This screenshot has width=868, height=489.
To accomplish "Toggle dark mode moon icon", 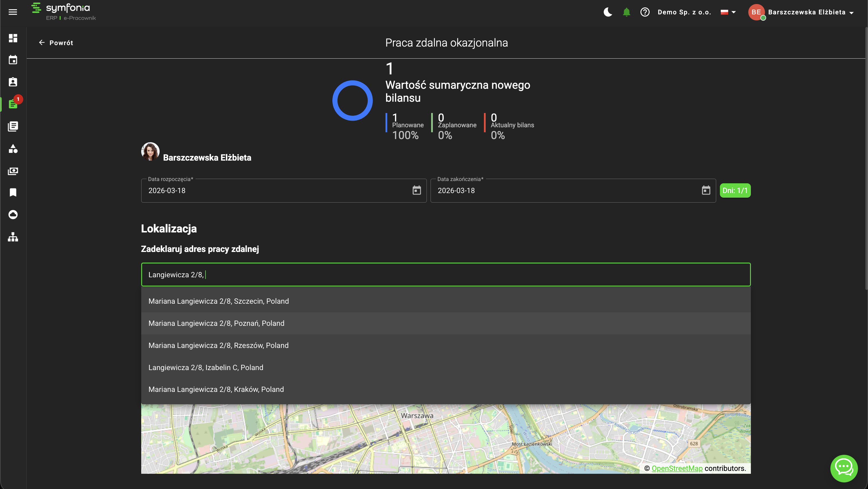I will (x=608, y=12).
